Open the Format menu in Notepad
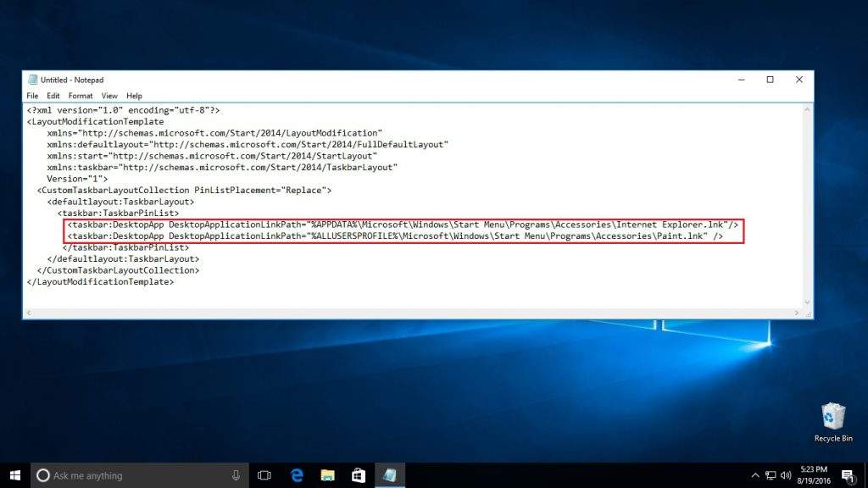The image size is (868, 488). pos(81,95)
